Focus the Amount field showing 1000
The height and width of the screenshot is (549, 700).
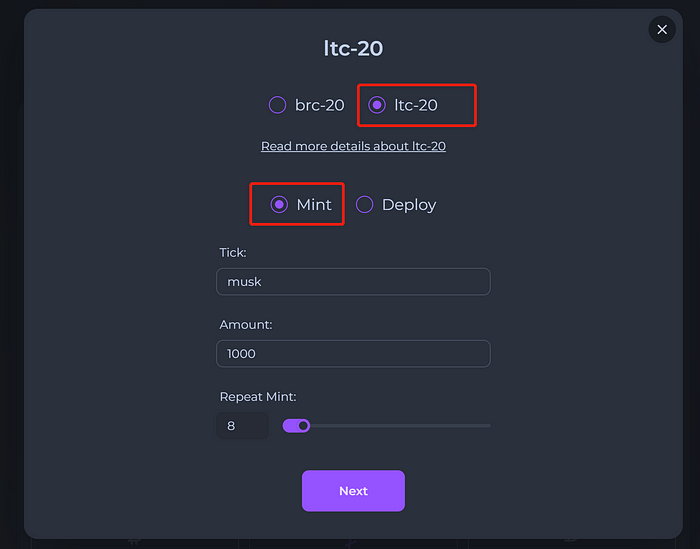click(353, 354)
